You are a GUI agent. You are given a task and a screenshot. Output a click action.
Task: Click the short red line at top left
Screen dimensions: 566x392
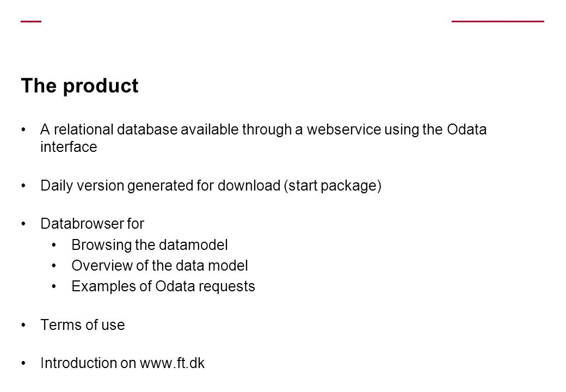tap(31, 22)
